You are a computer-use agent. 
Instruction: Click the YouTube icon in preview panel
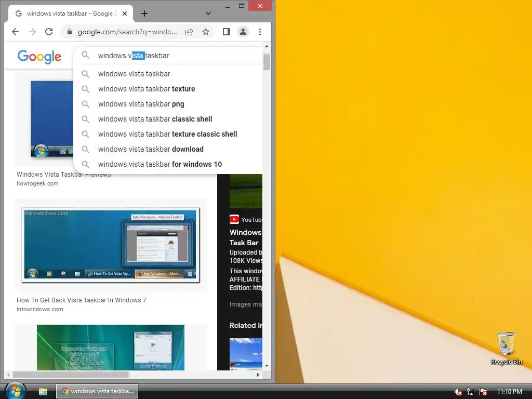coord(234,220)
